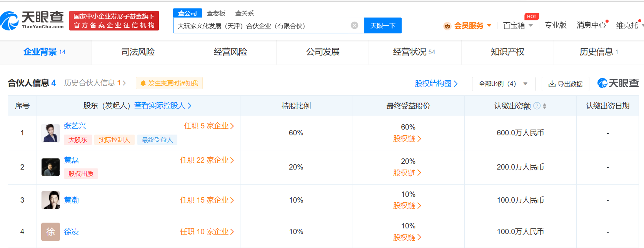
Task: Click the 股权出质 tag under 黄磊
Action: (x=81, y=174)
